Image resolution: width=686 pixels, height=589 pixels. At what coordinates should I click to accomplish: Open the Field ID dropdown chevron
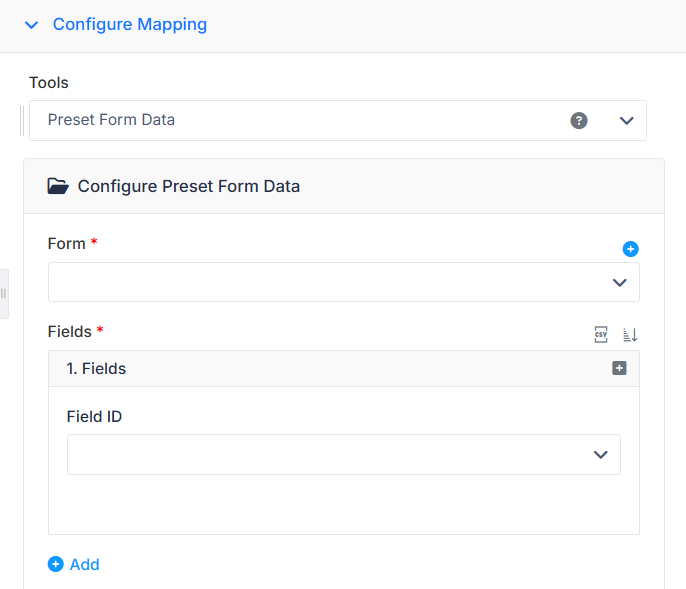coord(600,455)
